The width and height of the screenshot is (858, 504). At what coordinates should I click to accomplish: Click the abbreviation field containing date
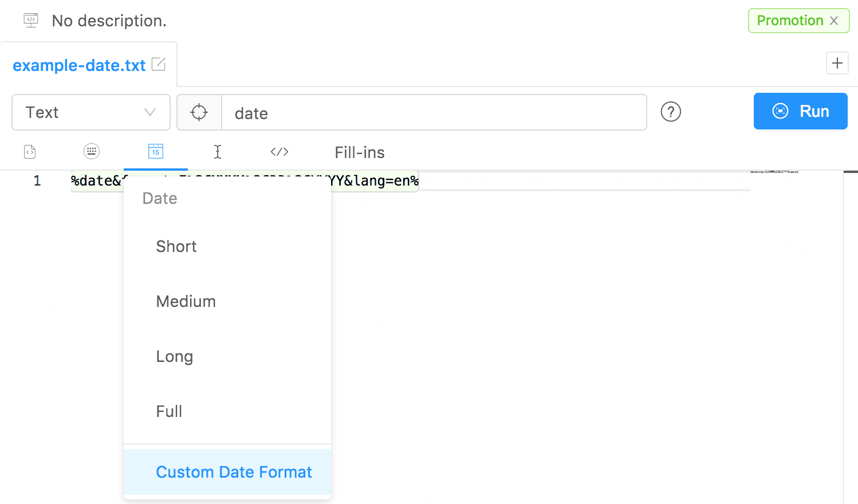coord(434,112)
